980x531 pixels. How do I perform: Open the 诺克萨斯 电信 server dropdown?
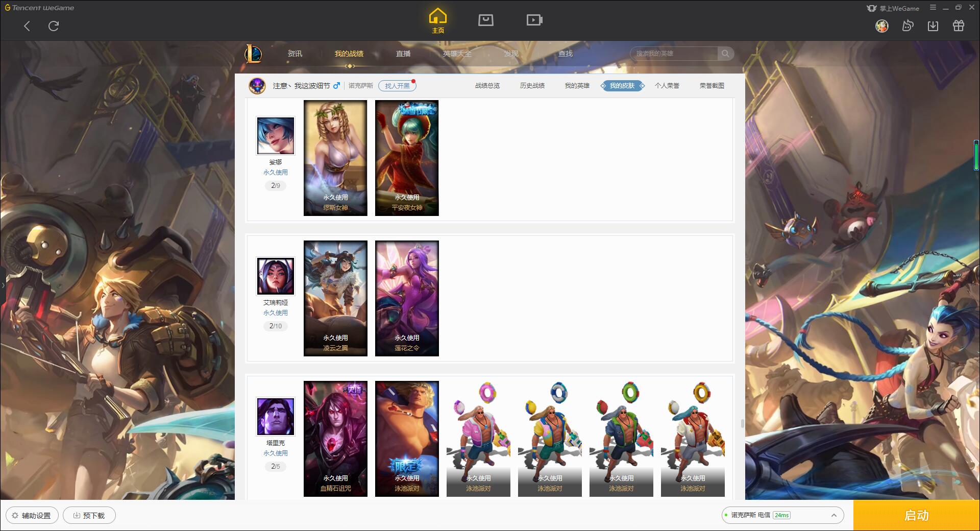(782, 515)
